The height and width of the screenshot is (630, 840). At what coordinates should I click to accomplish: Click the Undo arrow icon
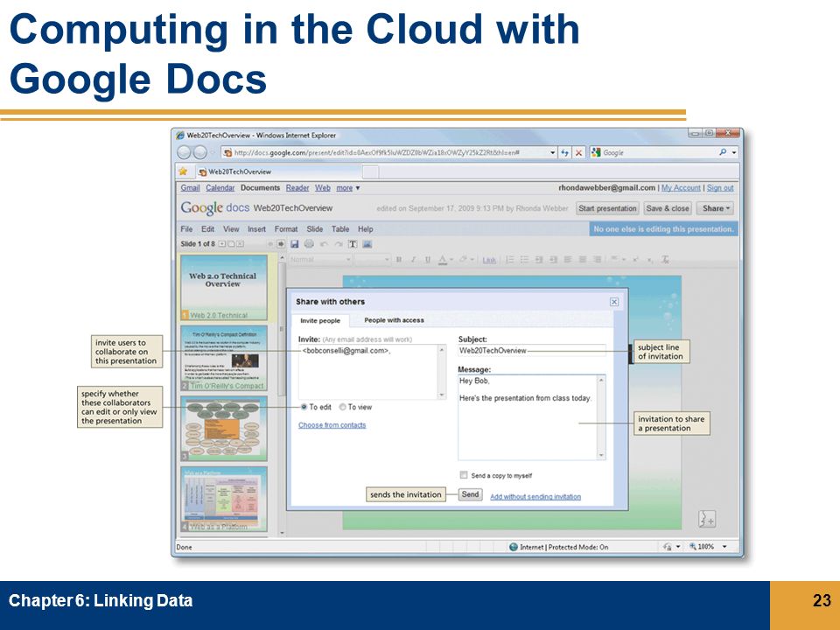coord(324,244)
